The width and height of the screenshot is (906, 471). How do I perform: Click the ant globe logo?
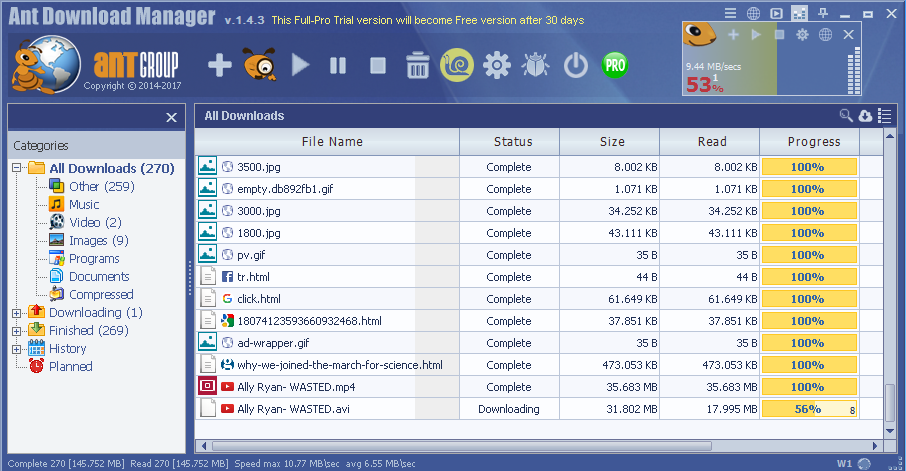click(46, 65)
